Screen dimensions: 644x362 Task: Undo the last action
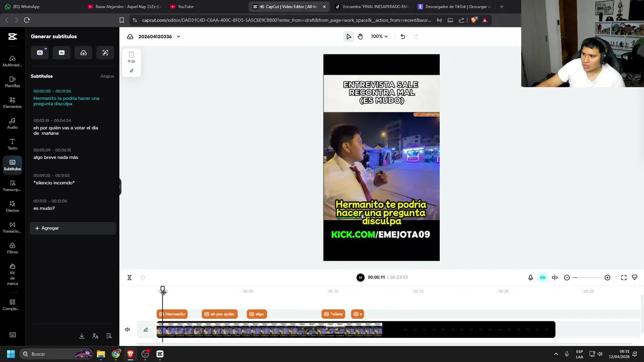click(x=403, y=36)
